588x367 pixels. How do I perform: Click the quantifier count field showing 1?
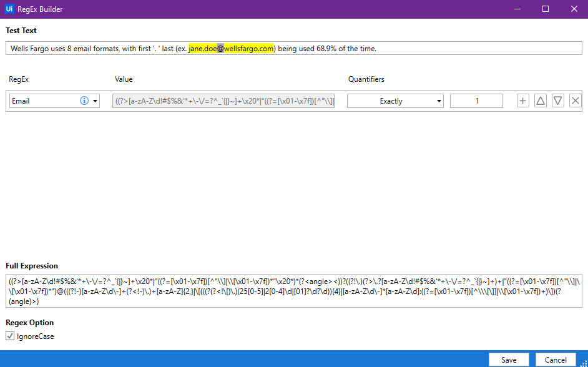[476, 101]
